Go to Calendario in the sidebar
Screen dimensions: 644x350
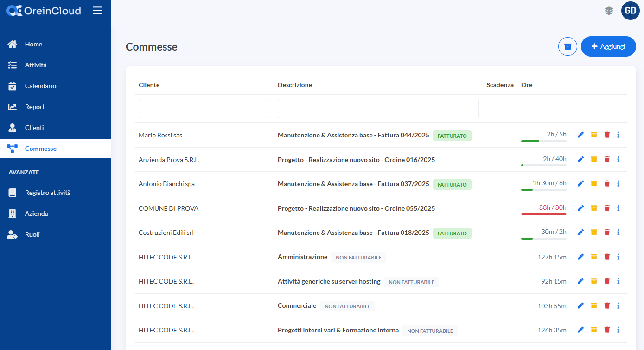click(40, 86)
